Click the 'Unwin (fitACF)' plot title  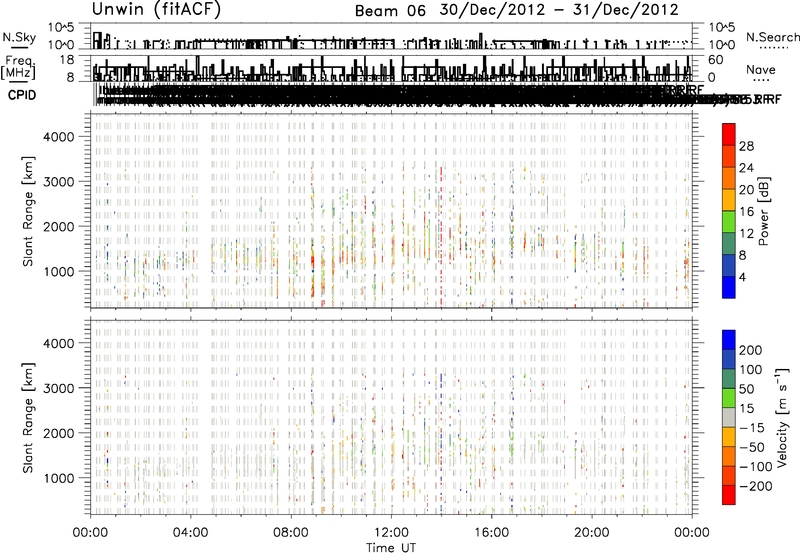pos(156,9)
